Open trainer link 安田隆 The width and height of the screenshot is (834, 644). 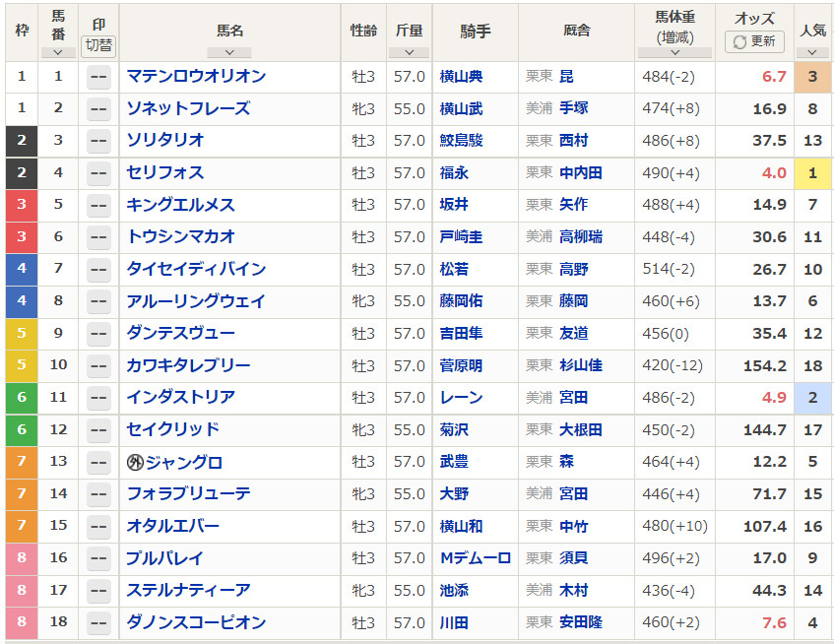click(581, 622)
